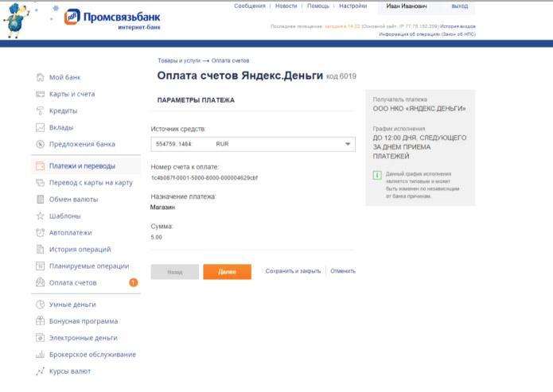Open Автоплатежи section
Screen dimensions: 553x392
[71, 233]
